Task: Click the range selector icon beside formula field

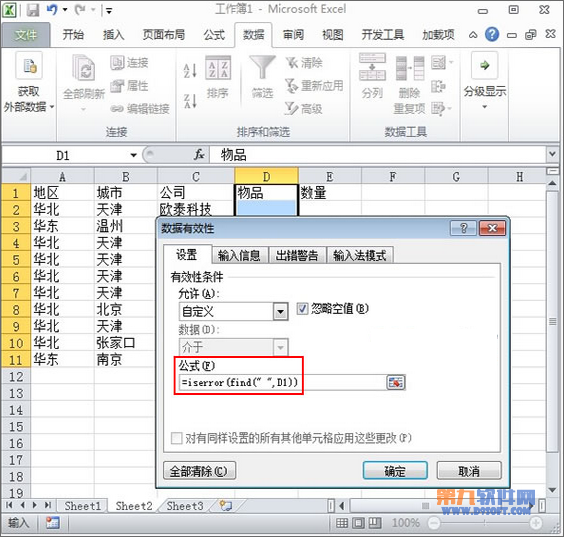Action: click(396, 383)
